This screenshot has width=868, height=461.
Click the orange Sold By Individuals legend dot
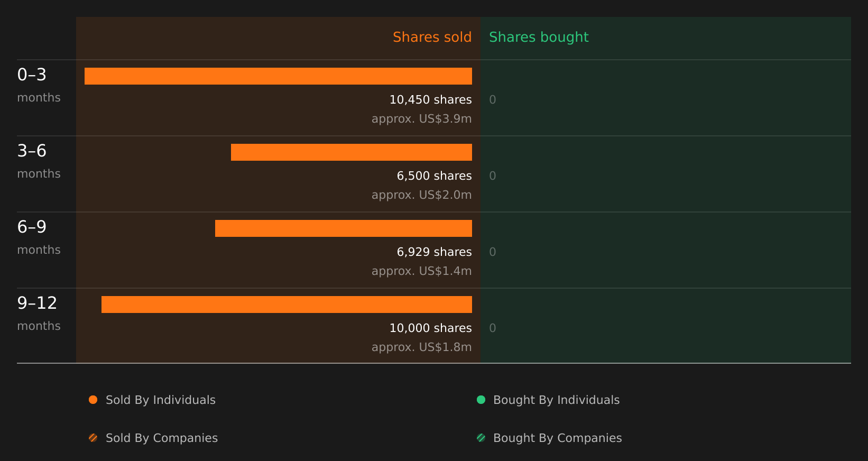pyautogui.click(x=93, y=400)
